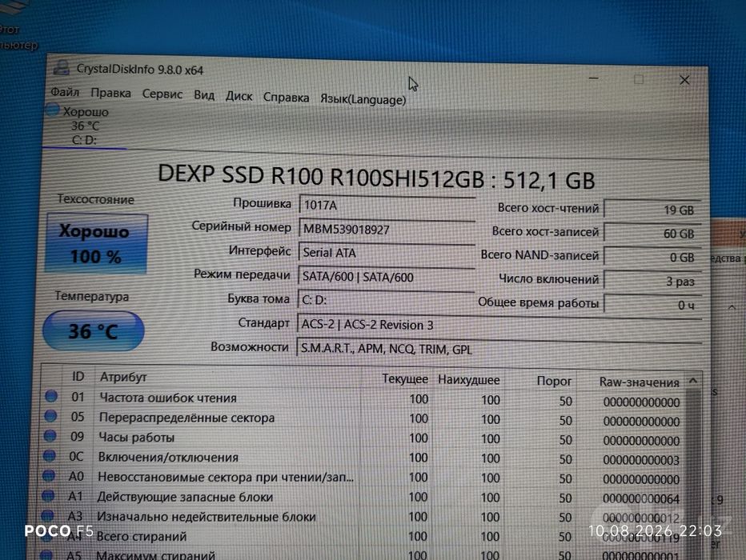Click the 19 GB host reads value
This screenshot has height=560, width=746.
[x=652, y=210]
